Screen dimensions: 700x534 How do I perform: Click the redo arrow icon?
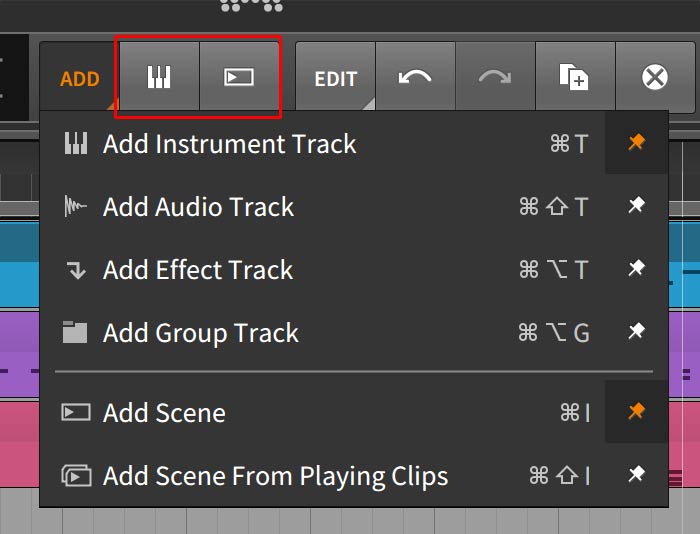click(495, 77)
